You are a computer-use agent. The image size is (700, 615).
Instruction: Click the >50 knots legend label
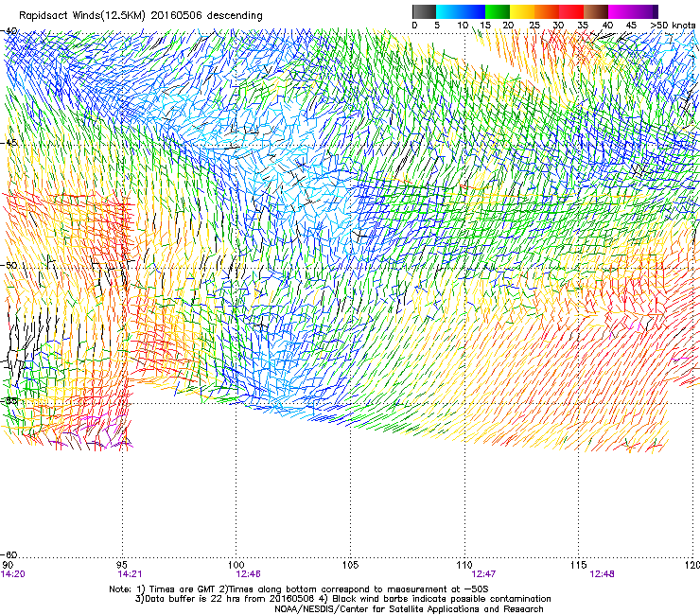click(673, 26)
